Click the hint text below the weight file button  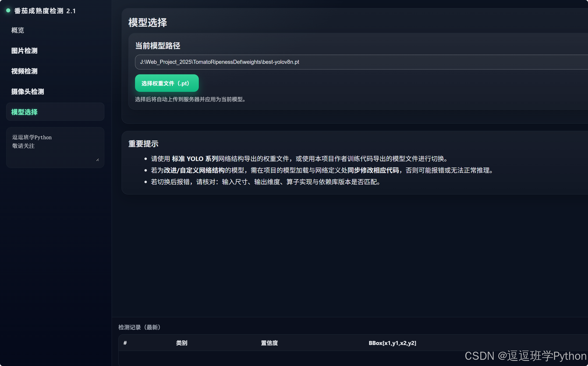pos(190,99)
